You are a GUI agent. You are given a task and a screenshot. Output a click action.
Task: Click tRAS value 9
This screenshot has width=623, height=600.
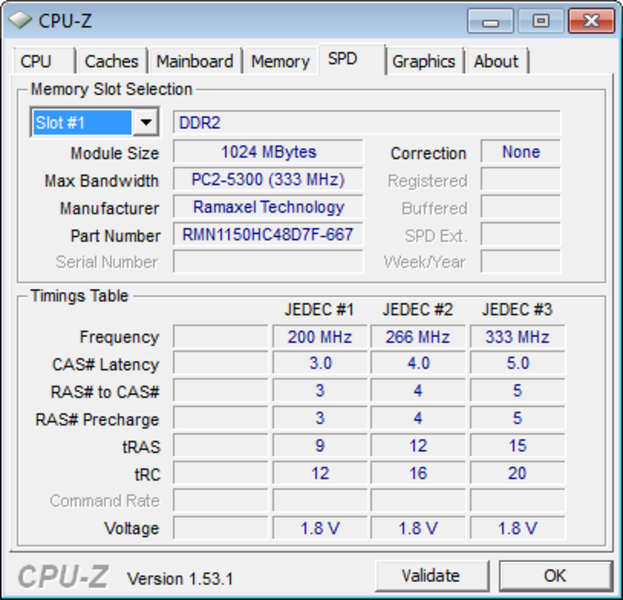(320, 446)
